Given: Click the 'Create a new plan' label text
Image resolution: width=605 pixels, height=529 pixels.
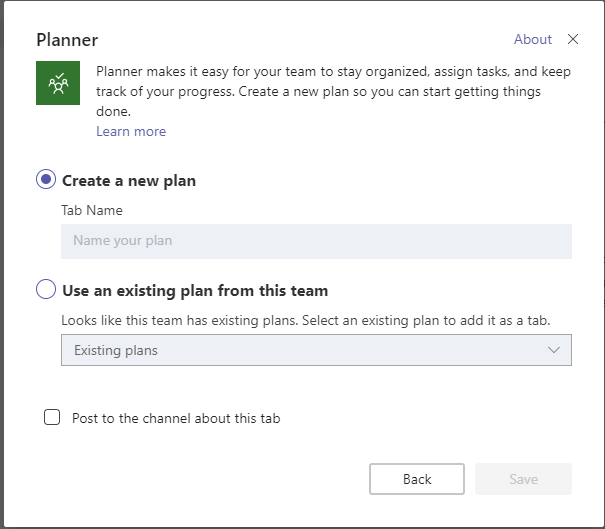Looking at the screenshot, I should click(x=129, y=181).
